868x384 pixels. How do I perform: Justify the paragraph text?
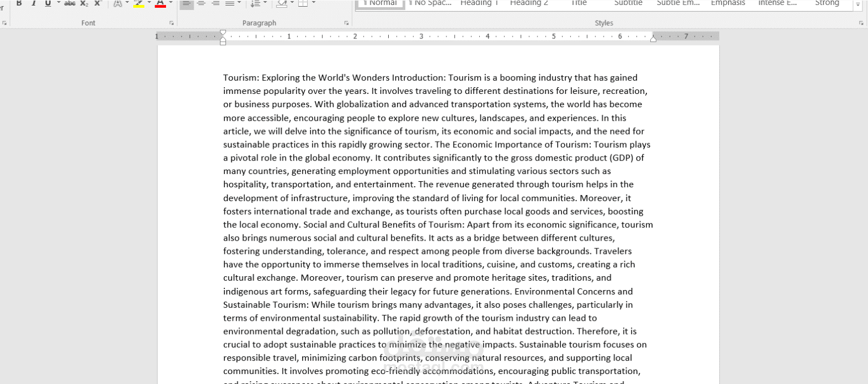(x=229, y=3)
